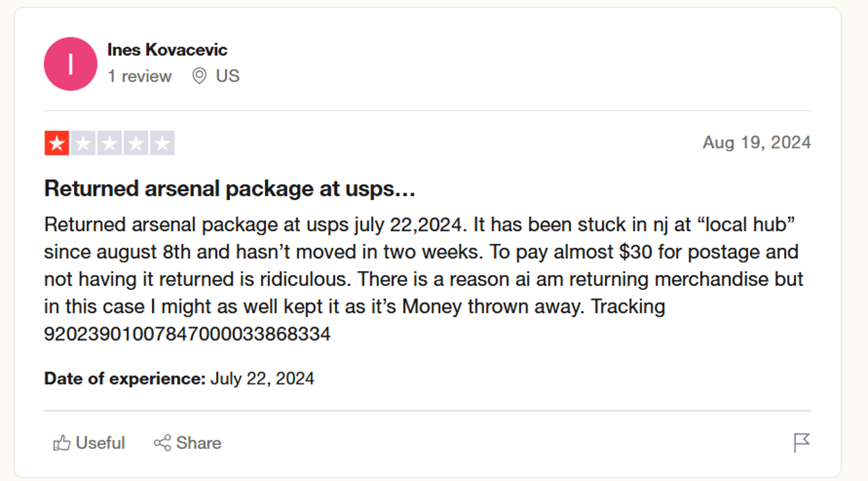Click the thumbs-up Useful icon
The width and height of the screenshot is (868, 481).
pyautogui.click(x=63, y=443)
